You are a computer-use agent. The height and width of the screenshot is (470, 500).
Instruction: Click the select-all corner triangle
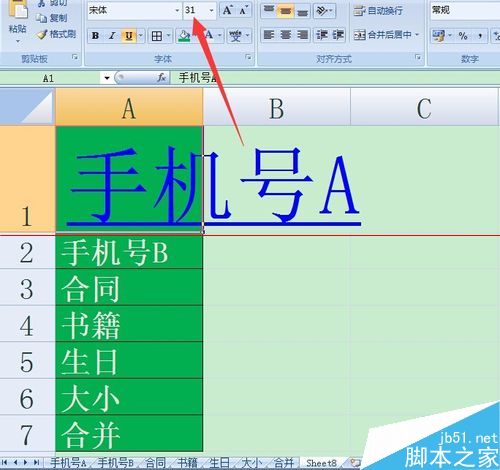tap(27, 107)
